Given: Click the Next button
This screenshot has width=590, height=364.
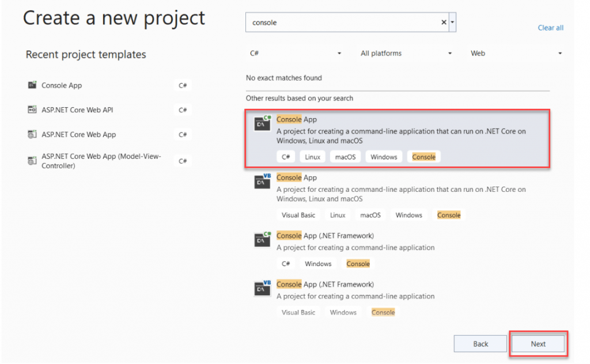Looking at the screenshot, I should coord(538,344).
